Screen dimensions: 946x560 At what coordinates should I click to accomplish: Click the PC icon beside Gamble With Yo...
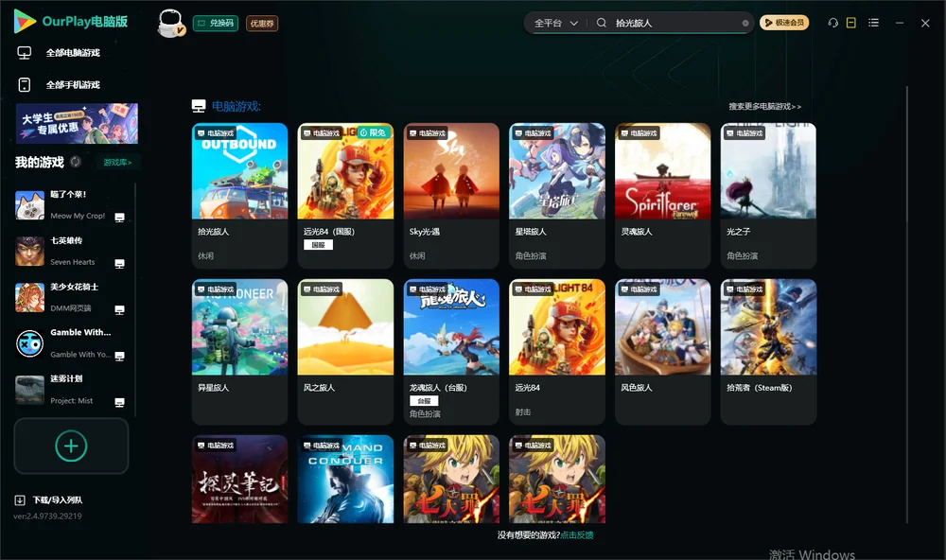click(x=119, y=356)
